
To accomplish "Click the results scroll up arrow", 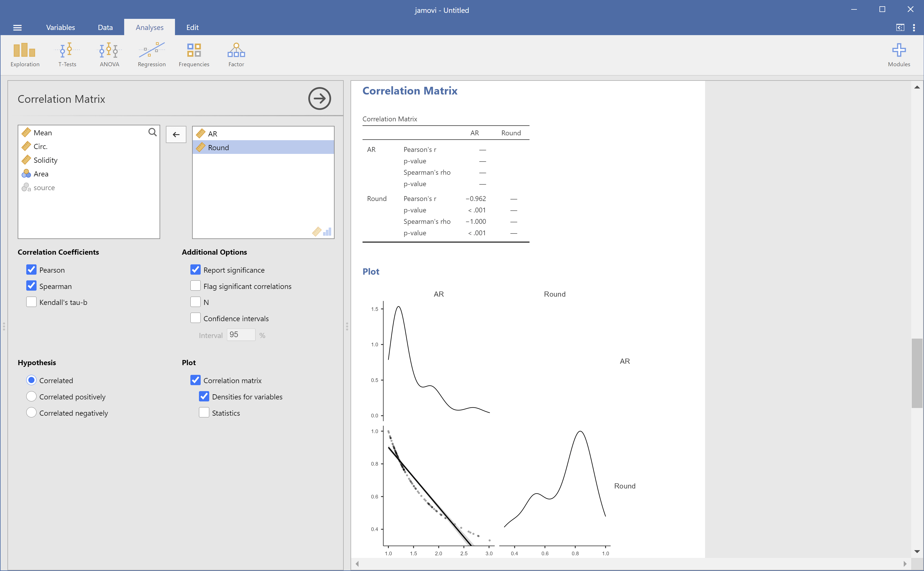I will [x=917, y=87].
